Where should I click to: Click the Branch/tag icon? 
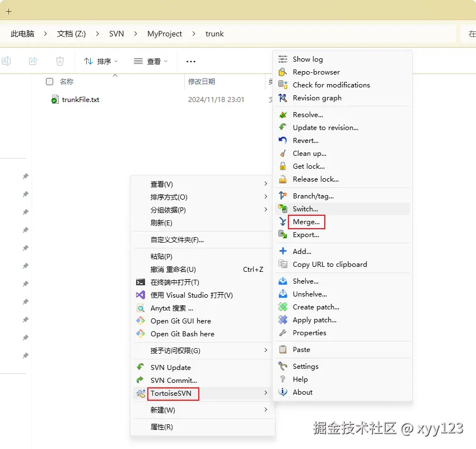click(x=283, y=196)
